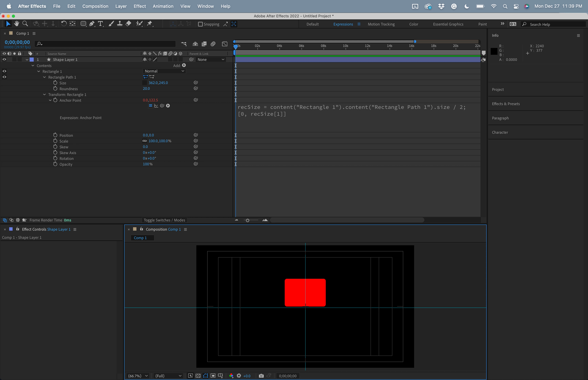
Task: Click the timeline zoom slider handle
Action: coord(248,220)
